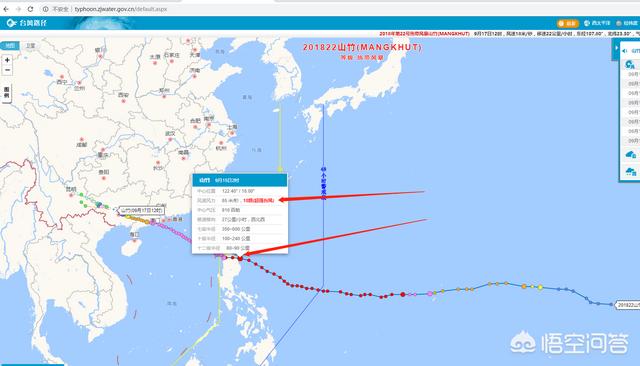
Task: Click the 山竹 09月17日12时 track label
Action: 142,211
